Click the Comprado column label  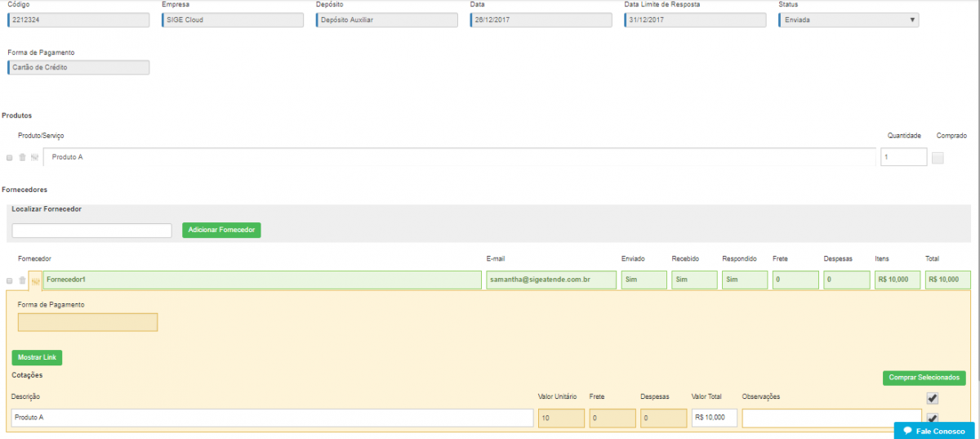pos(951,135)
